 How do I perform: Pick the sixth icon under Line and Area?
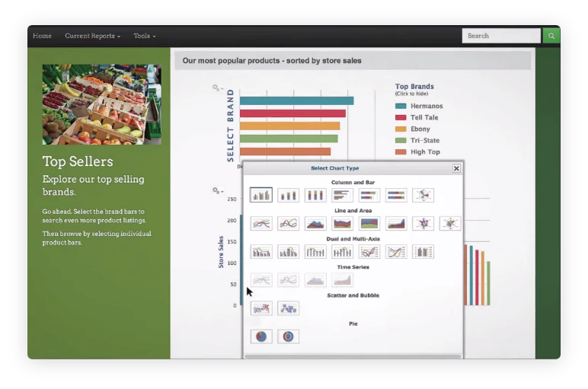pyautogui.click(x=396, y=223)
